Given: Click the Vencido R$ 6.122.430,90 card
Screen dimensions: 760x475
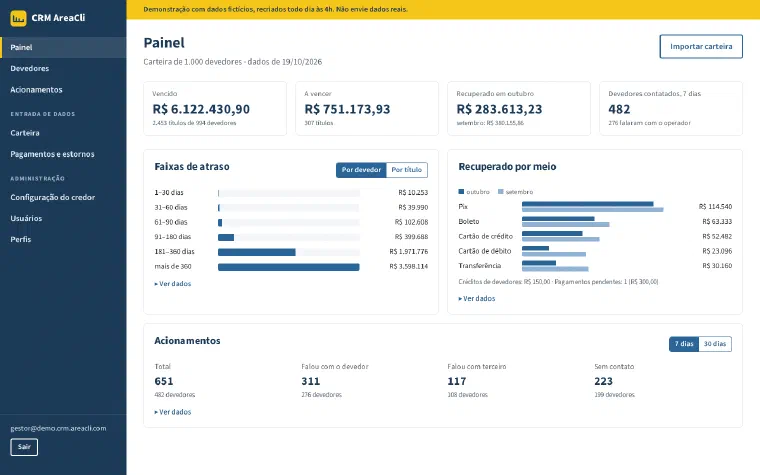Looking at the screenshot, I should pyautogui.click(x=215, y=109).
